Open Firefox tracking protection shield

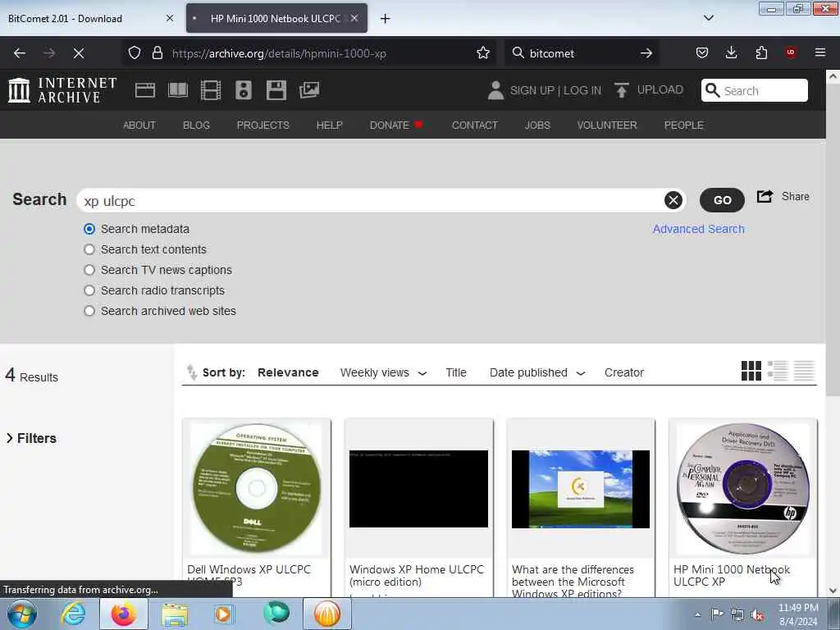point(135,53)
